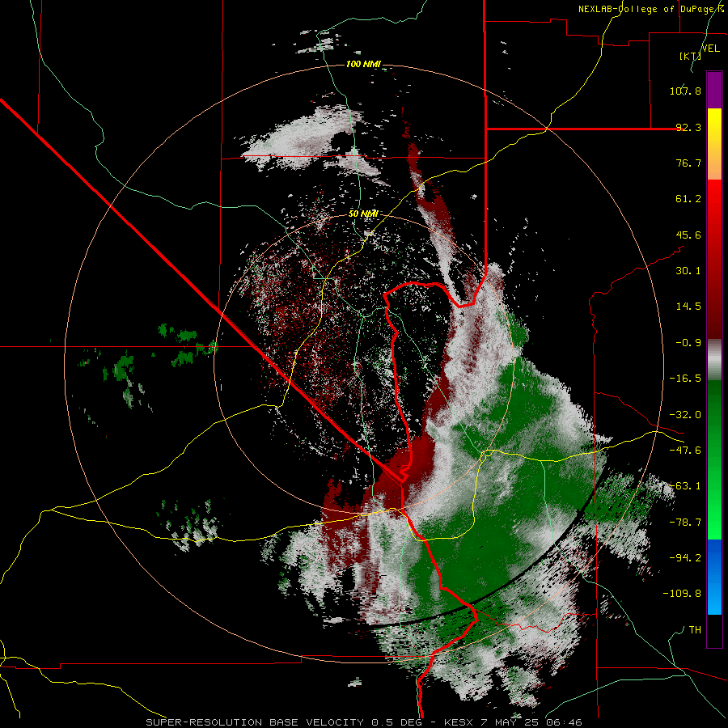The image size is (728, 728).
Task: Select the 76.7 legend value
Action: (688, 163)
